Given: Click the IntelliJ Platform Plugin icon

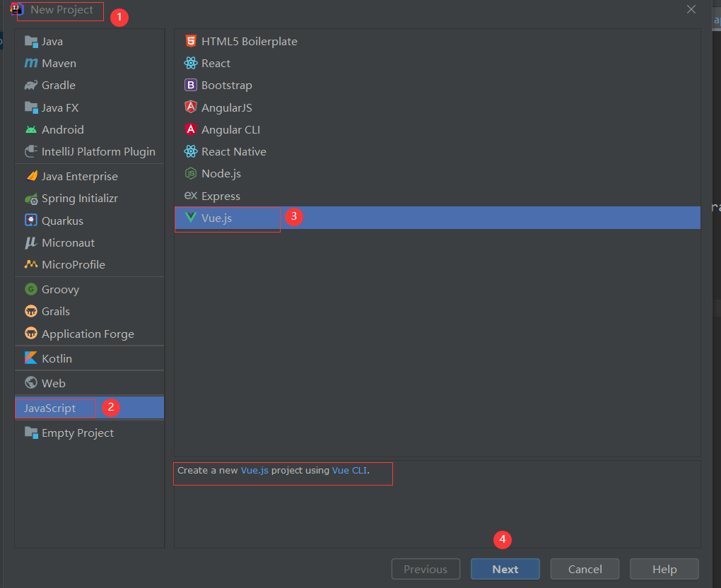Looking at the screenshot, I should [31, 151].
